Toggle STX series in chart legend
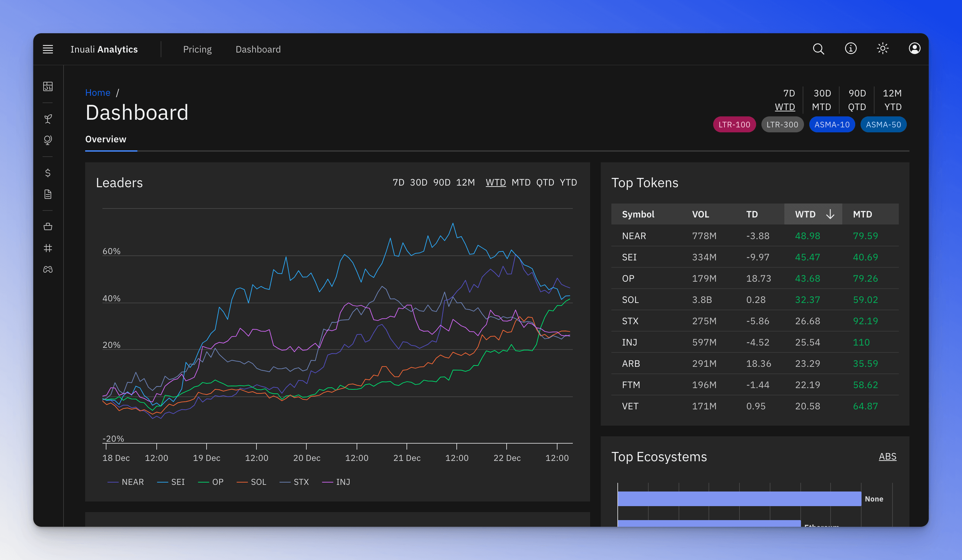 (x=294, y=482)
